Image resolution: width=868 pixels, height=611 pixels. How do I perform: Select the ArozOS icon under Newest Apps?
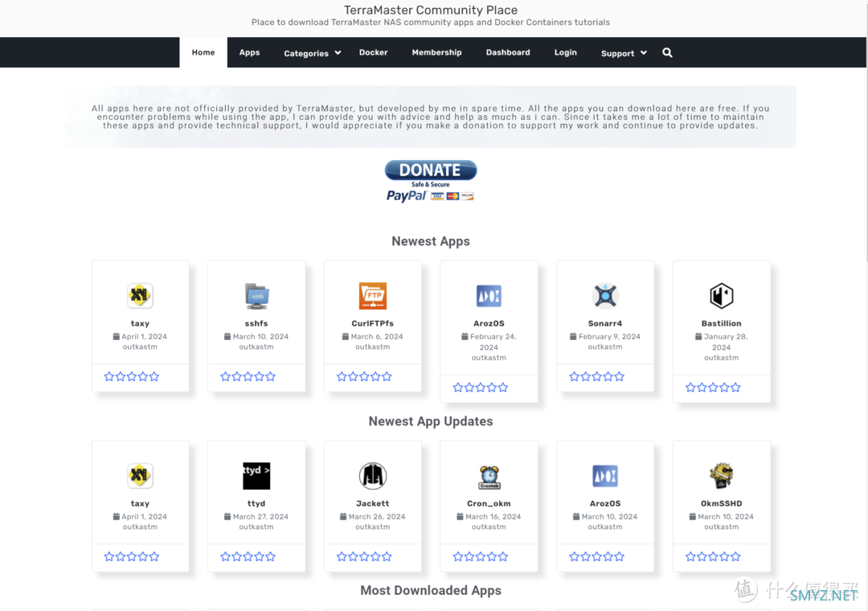pos(489,296)
